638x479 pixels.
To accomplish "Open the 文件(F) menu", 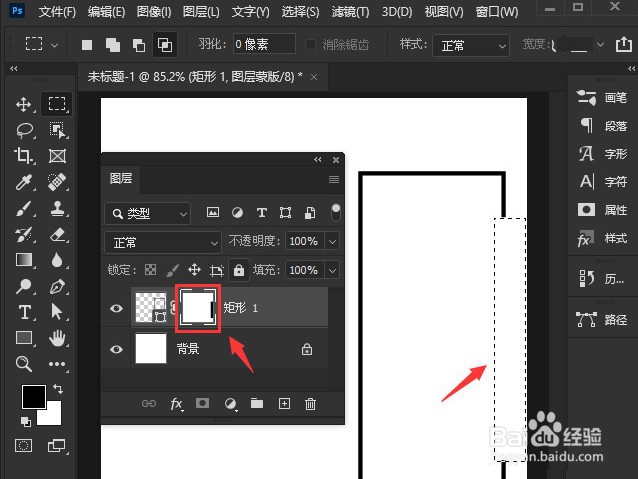I will tap(57, 11).
